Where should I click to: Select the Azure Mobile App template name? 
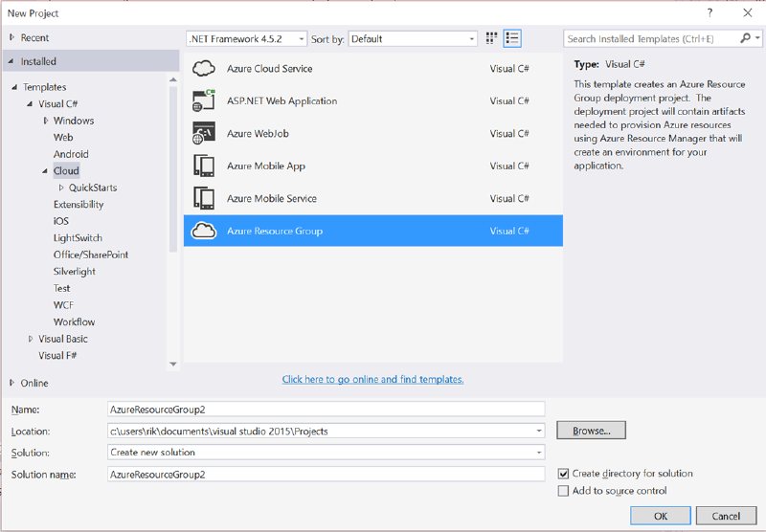coord(266,166)
